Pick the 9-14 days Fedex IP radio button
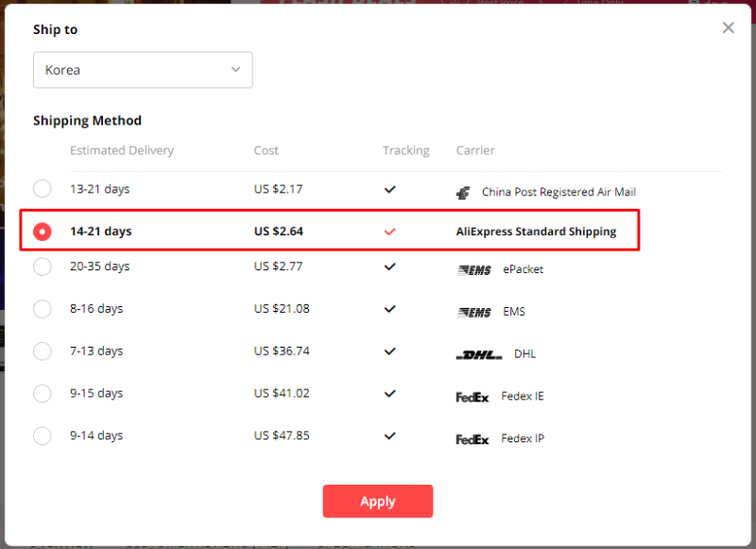 tap(43, 436)
